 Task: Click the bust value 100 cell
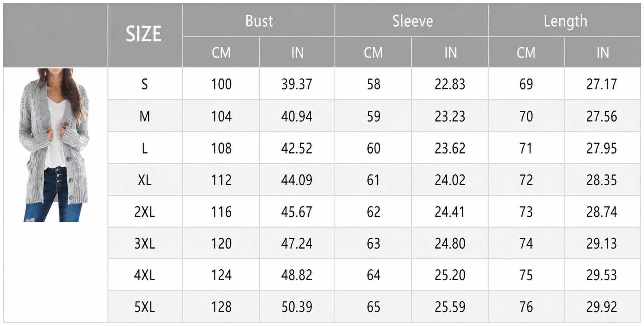[221, 84]
